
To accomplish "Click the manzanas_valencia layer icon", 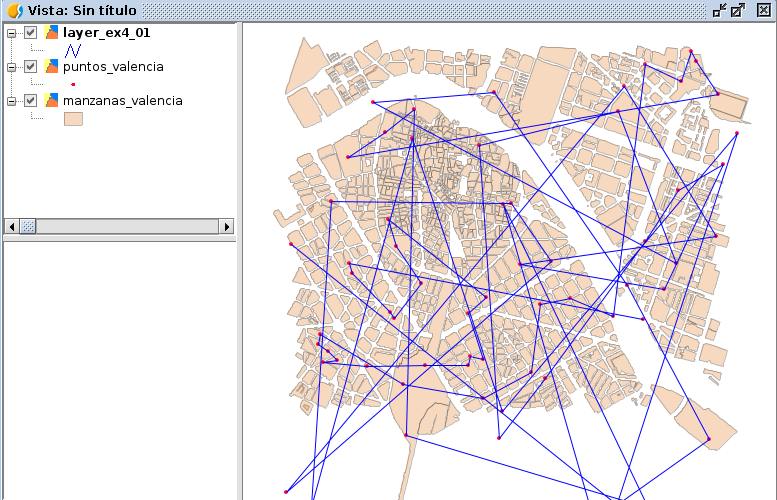I will 52,100.
